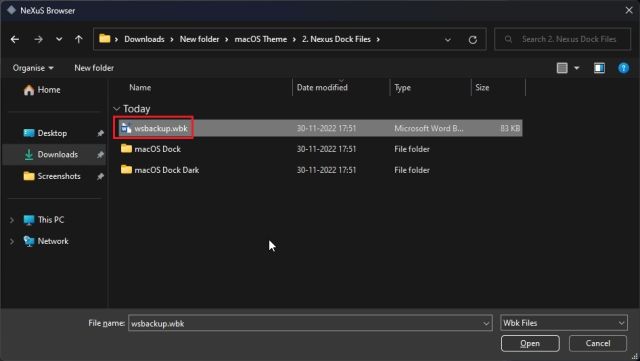Viewport: 640px width, 361px height.
Task: Click the Cancel button
Action: pos(598,343)
